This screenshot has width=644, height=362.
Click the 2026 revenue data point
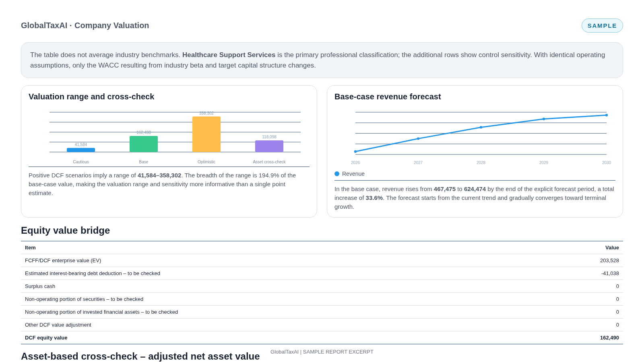point(355,152)
